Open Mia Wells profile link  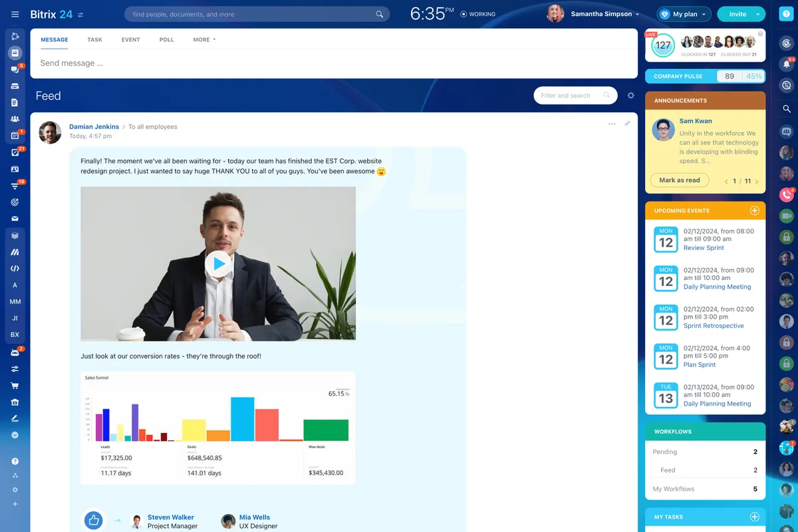255,517
